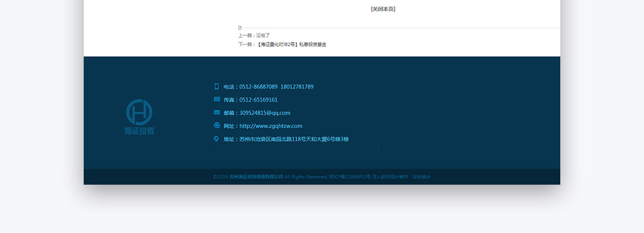The image size is (644, 233).
Task: Click the fax icon beside 传真
Action: [x=217, y=99]
